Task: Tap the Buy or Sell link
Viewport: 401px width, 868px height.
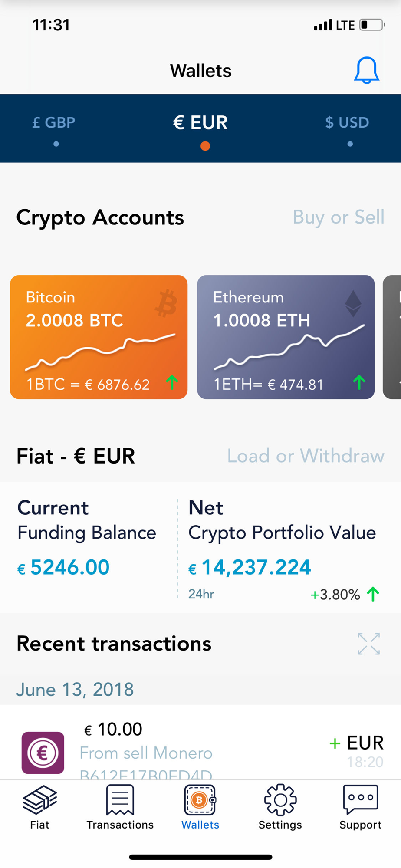Action: [339, 217]
